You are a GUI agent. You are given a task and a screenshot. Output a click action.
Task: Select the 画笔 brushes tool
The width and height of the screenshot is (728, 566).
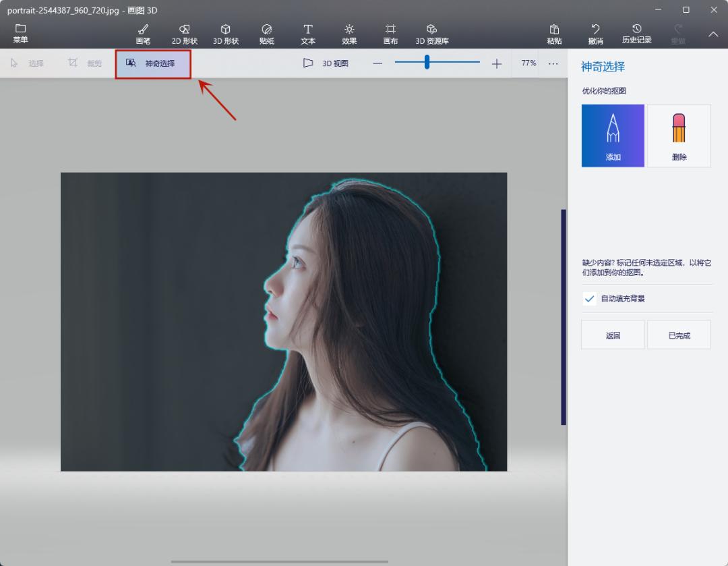click(x=143, y=34)
